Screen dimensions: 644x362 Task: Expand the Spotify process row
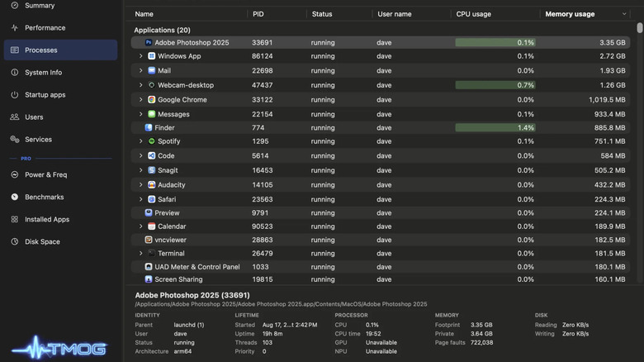tap(140, 141)
